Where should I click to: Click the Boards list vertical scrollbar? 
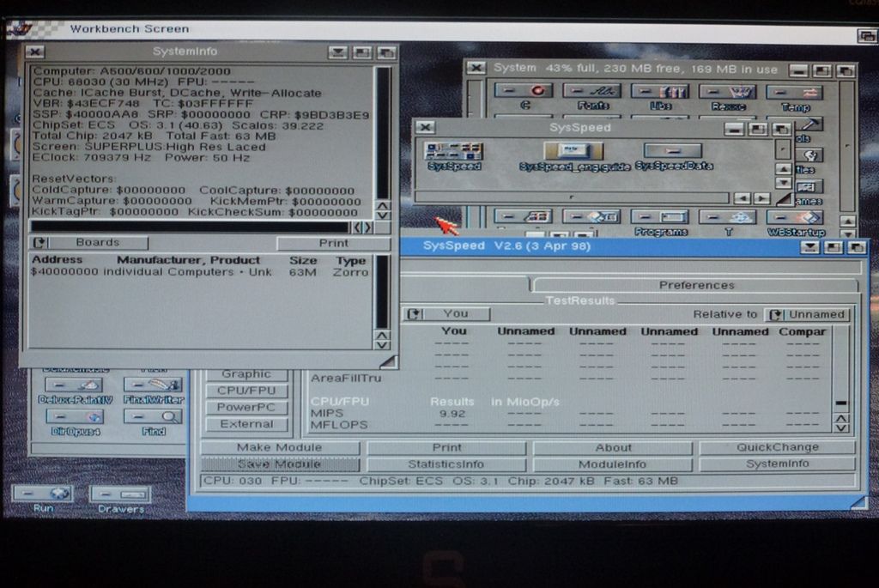pos(382,292)
